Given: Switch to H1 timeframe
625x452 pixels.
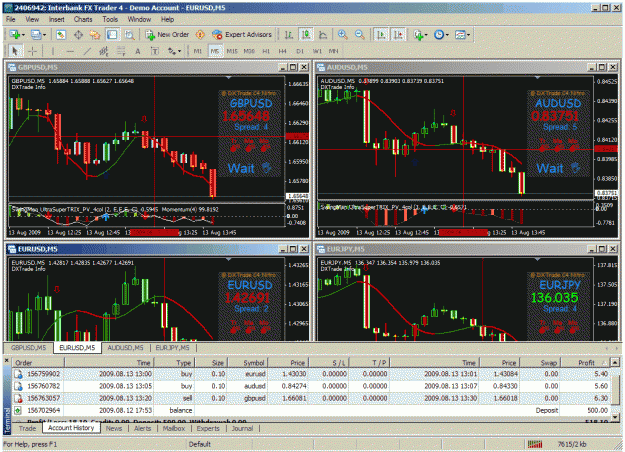Looking at the screenshot, I should (x=266, y=51).
